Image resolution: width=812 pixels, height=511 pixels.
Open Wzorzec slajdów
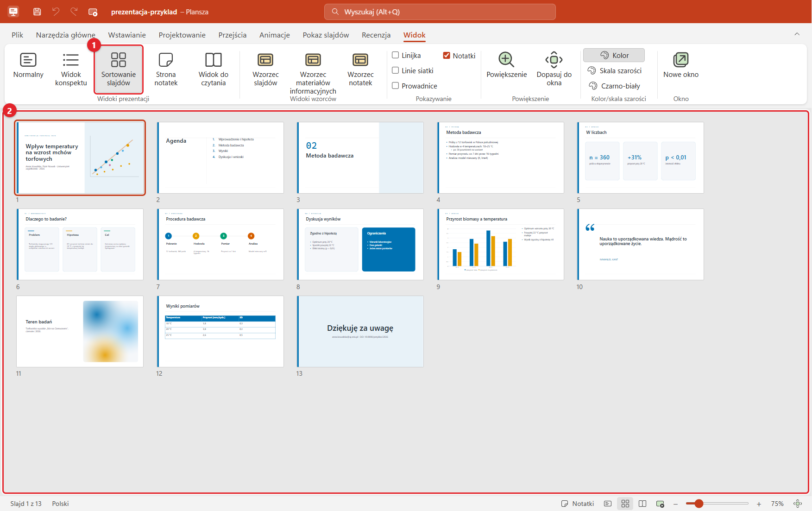265,69
